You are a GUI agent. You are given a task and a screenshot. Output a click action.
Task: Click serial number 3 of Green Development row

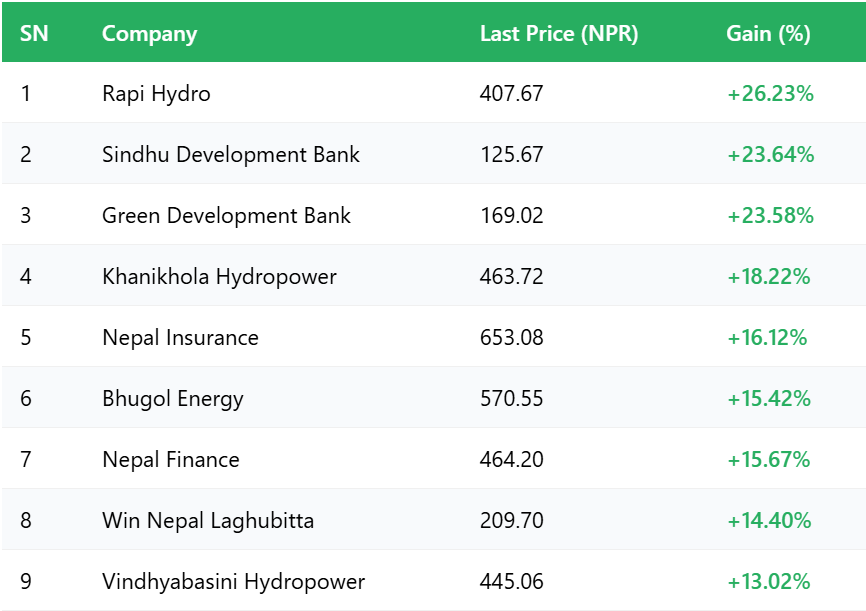tap(25, 215)
